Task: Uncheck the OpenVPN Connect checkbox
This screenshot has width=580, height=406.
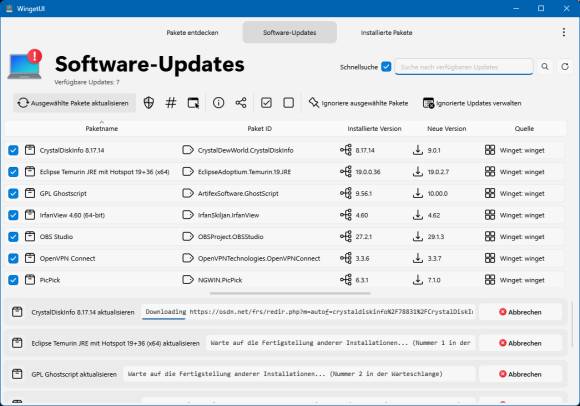Action: click(x=13, y=258)
